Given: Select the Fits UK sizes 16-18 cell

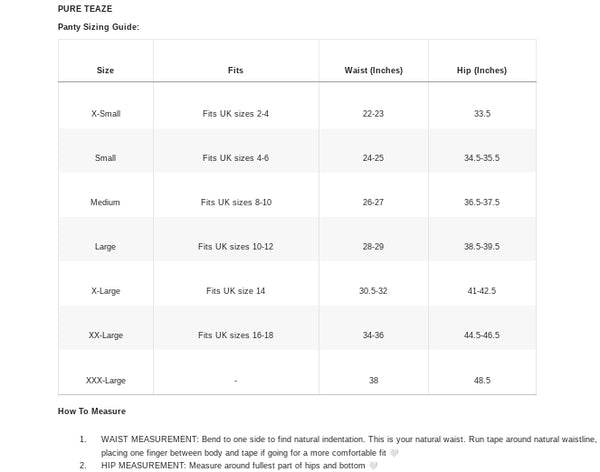Looking at the screenshot, I should tap(235, 335).
